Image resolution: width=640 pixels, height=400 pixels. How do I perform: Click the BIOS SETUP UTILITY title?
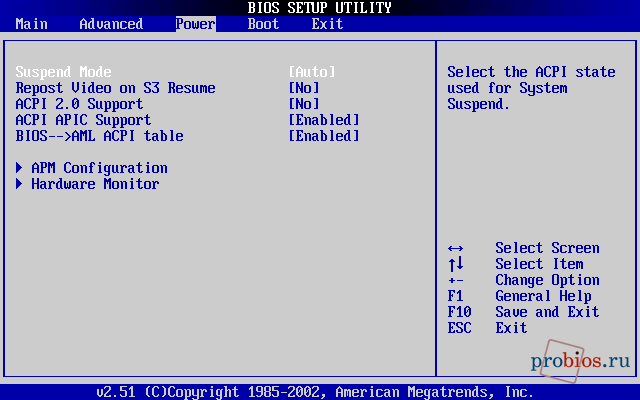click(x=320, y=8)
